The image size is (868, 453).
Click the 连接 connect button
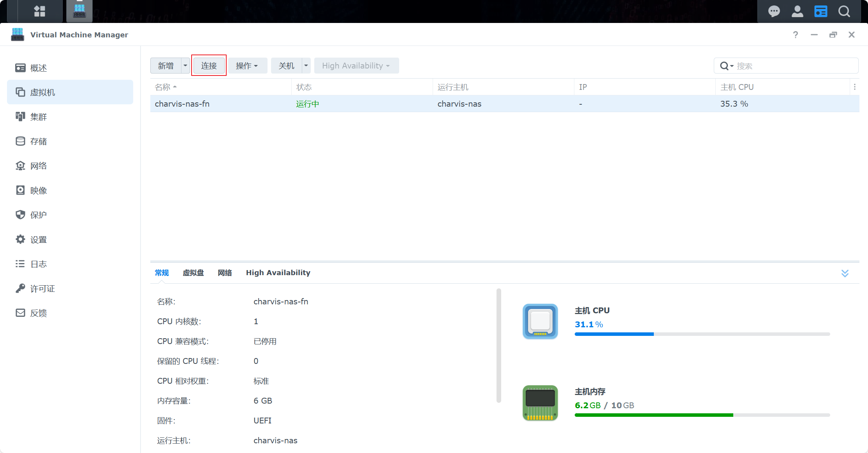tap(209, 66)
